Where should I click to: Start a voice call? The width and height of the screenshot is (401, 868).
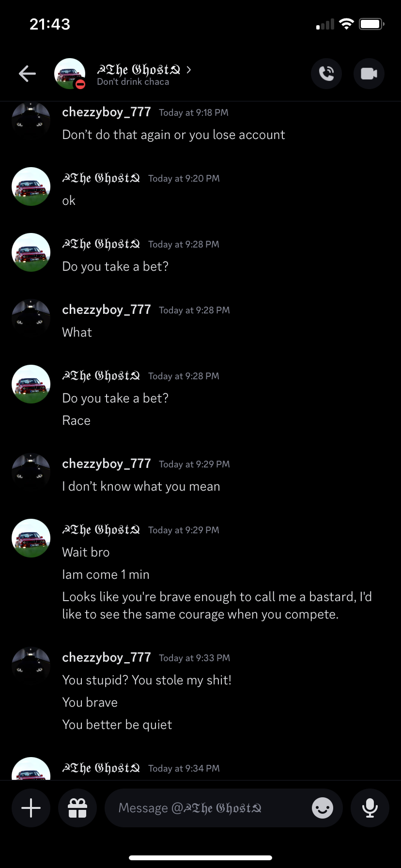(326, 74)
